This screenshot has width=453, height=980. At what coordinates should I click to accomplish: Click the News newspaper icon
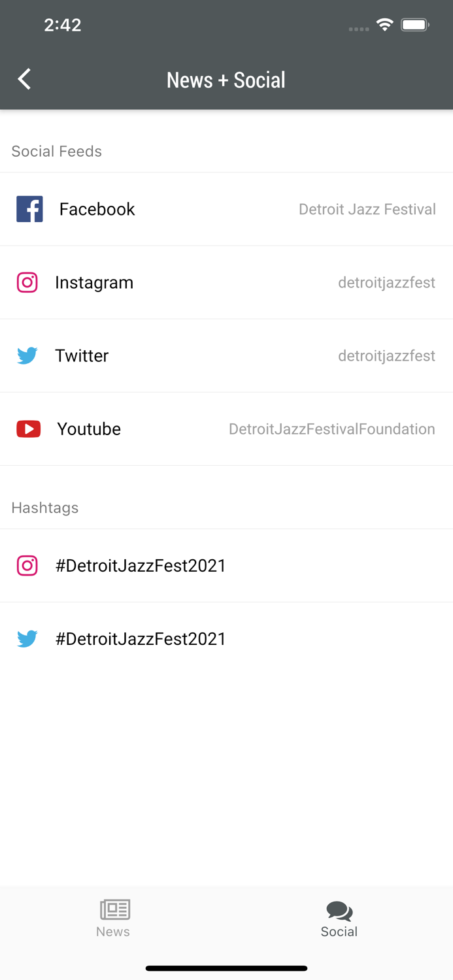tap(113, 909)
